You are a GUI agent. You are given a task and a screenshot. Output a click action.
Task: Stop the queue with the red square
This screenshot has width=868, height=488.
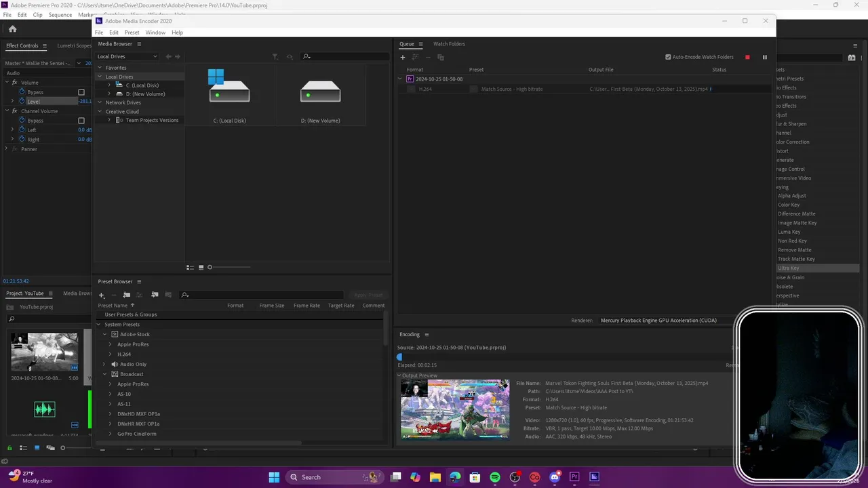click(747, 58)
